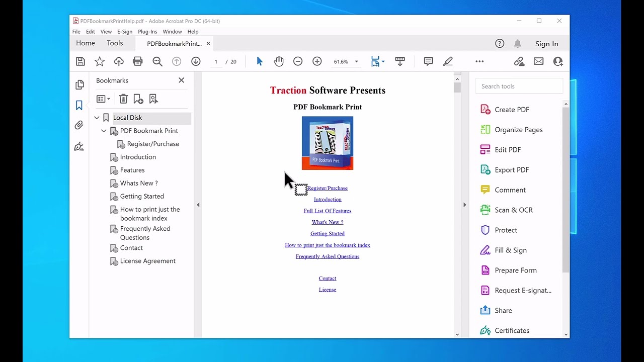The image size is (644, 362).
Task: Click the find current bookmark icon
Action: coord(153,99)
